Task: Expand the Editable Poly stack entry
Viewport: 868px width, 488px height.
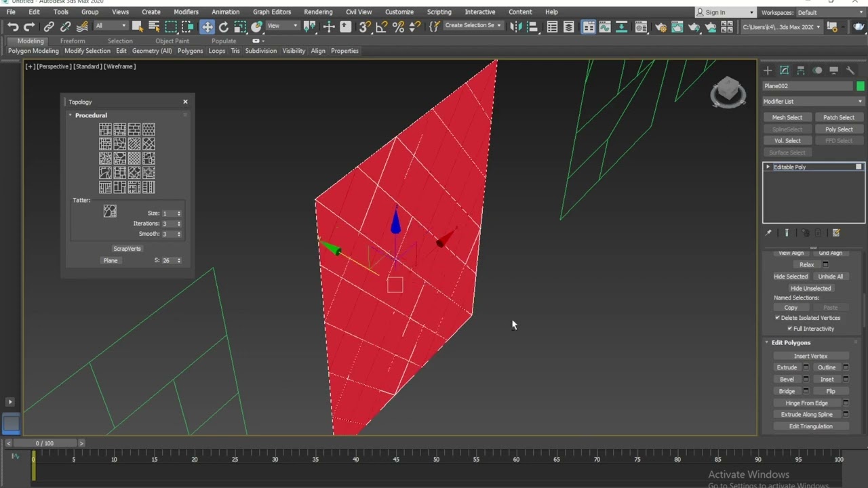Action: click(x=768, y=167)
